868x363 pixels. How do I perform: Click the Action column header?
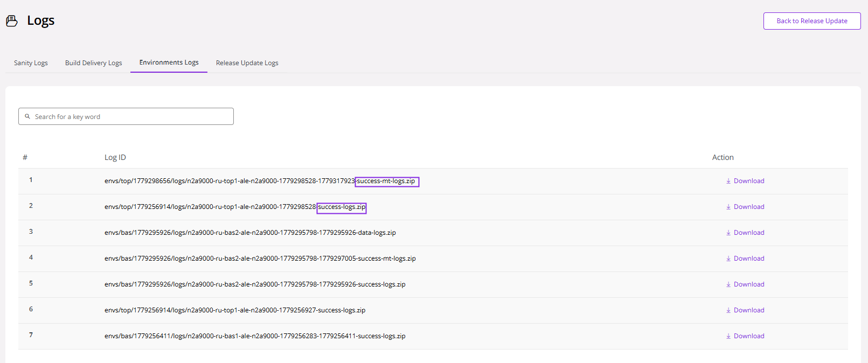723,157
